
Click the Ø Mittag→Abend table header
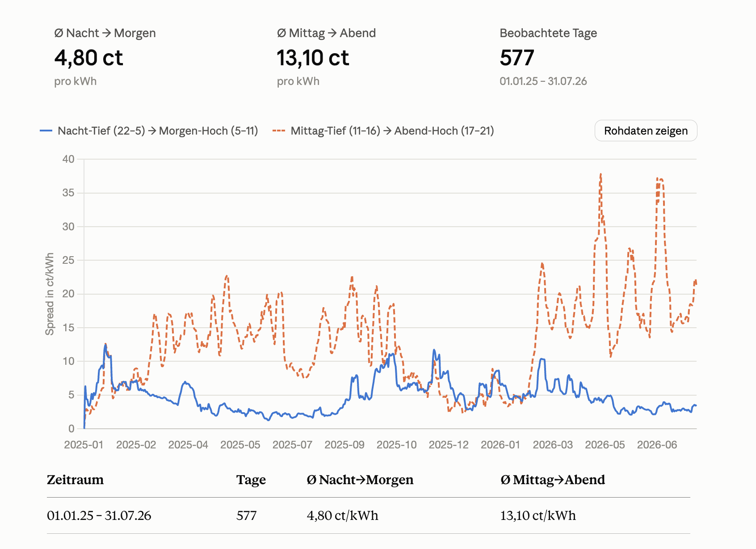553,480
